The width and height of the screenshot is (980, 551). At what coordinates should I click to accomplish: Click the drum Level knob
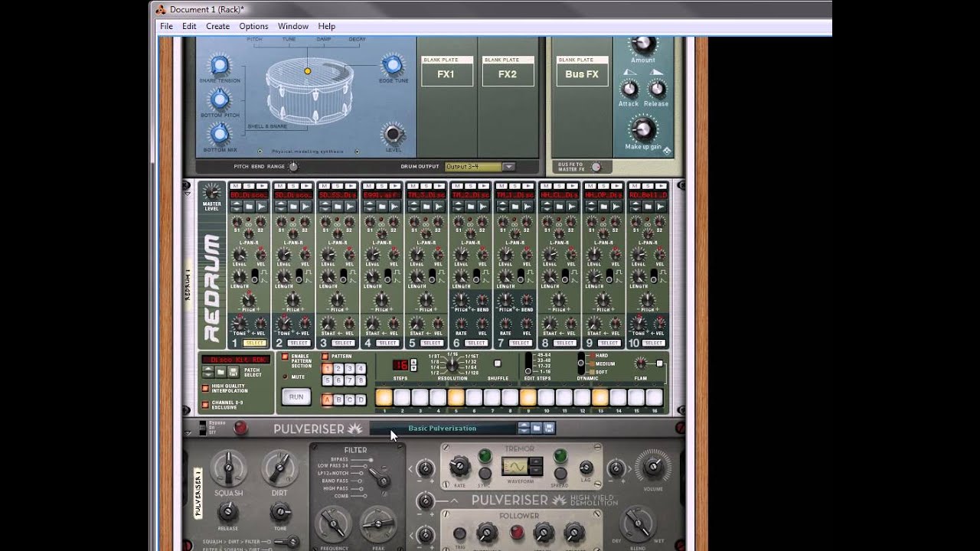point(393,134)
